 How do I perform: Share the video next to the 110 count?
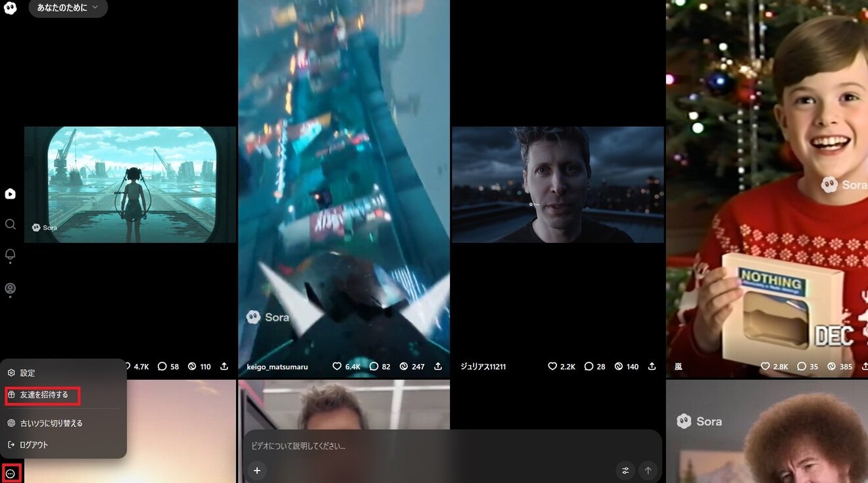point(224,366)
